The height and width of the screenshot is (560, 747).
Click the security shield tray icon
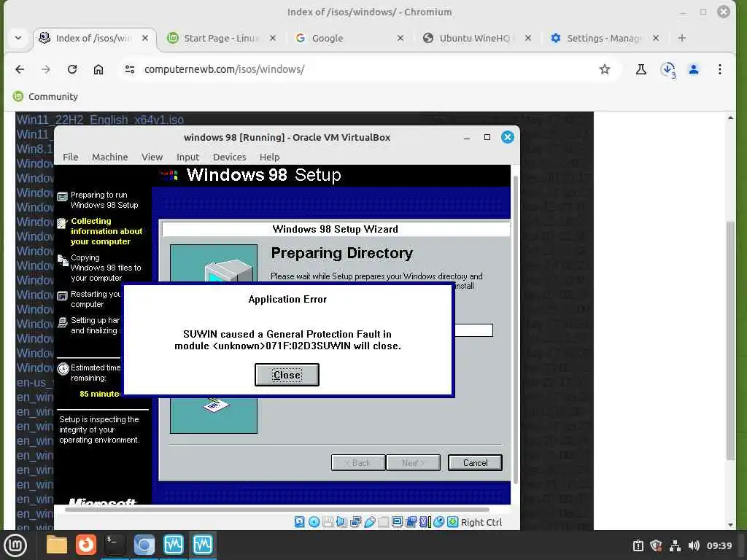tap(656, 545)
